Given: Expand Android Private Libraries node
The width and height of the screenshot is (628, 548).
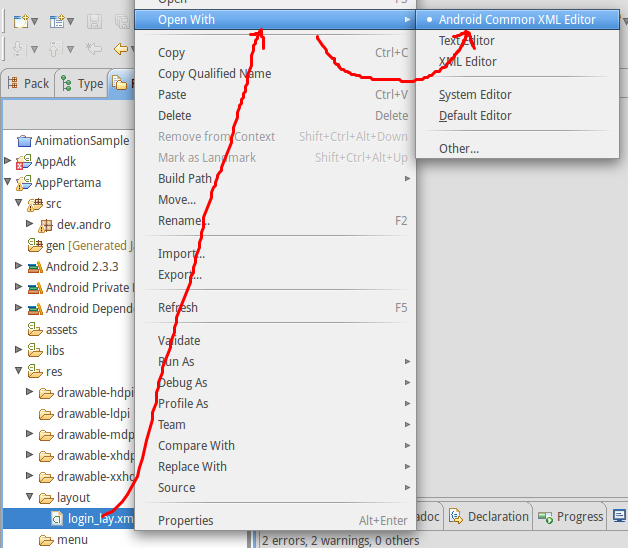Looking at the screenshot, I should coord(18,286).
